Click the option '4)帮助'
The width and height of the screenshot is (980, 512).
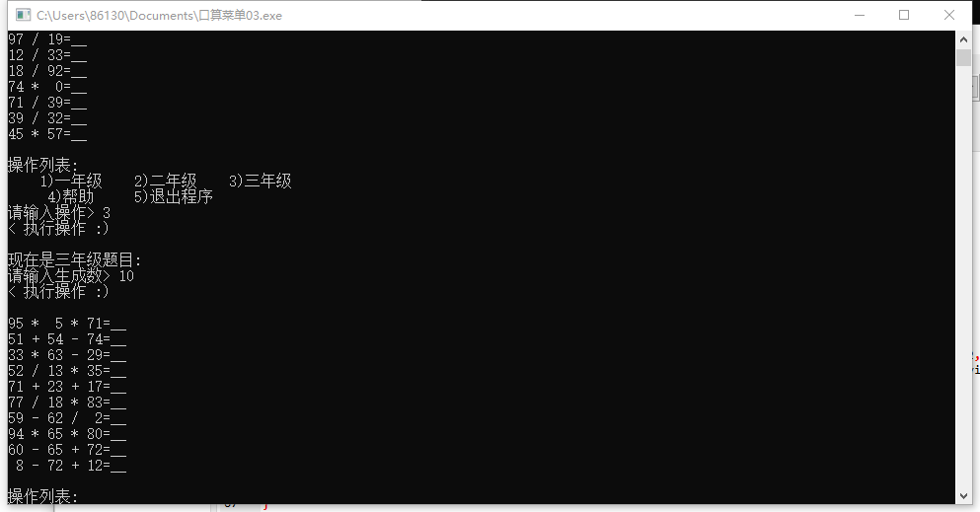[71, 196]
